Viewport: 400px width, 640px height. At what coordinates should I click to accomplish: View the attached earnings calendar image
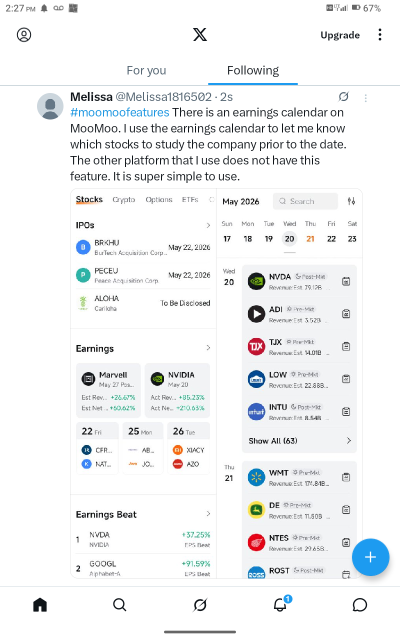(216, 383)
